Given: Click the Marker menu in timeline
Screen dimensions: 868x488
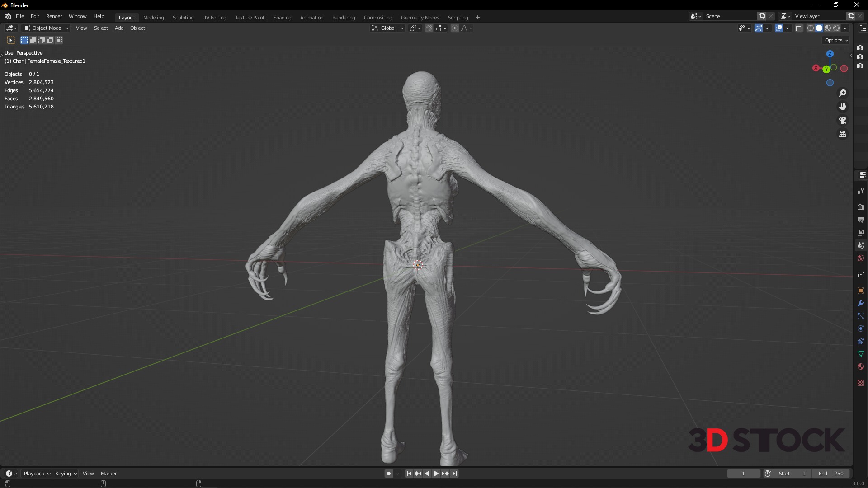Looking at the screenshot, I should click(108, 474).
